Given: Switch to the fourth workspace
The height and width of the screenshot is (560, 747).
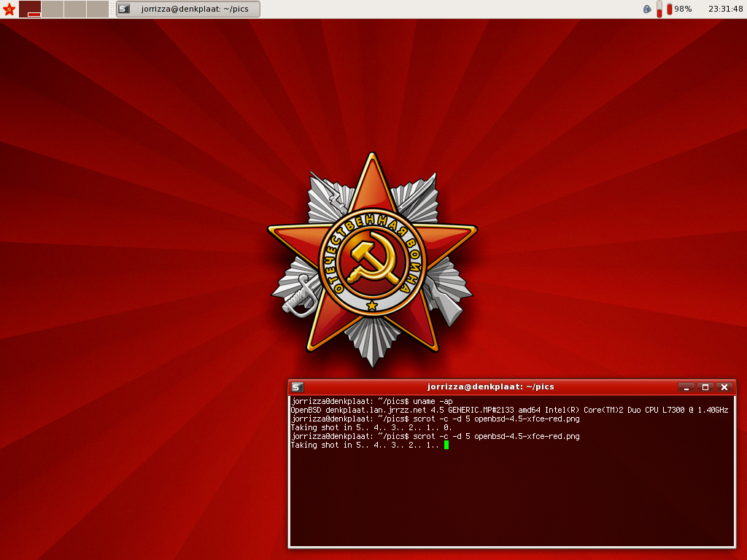Looking at the screenshot, I should [98, 9].
